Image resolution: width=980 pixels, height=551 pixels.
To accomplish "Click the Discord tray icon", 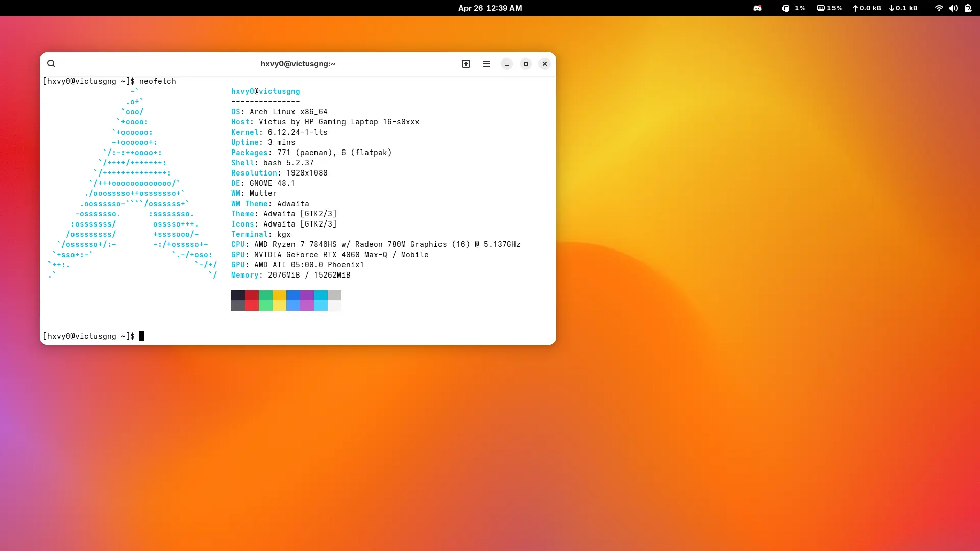I will (757, 8).
